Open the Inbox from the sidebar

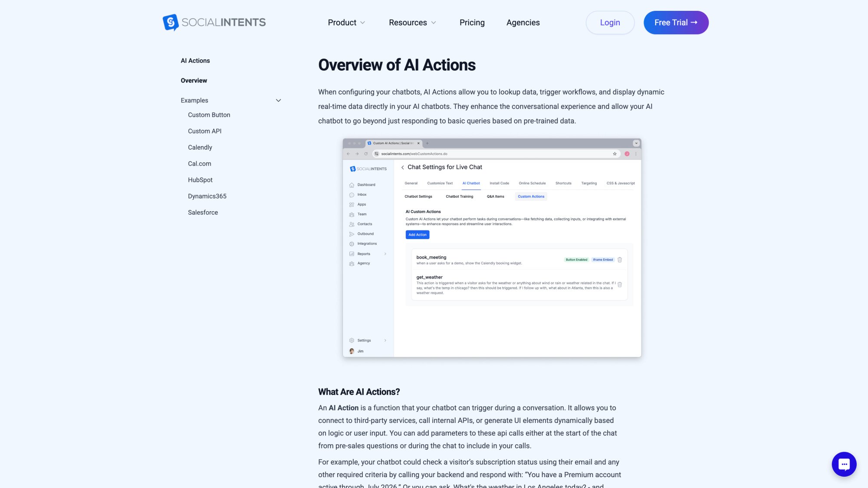[352, 194]
